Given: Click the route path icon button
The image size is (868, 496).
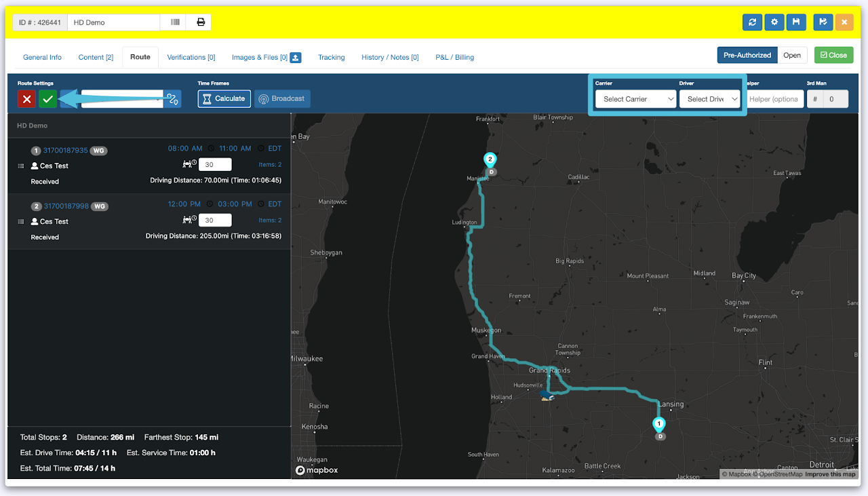Looking at the screenshot, I should (172, 99).
